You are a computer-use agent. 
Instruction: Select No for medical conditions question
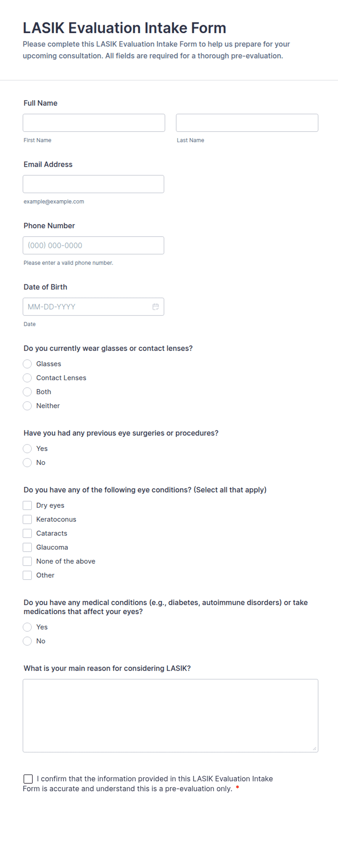pyautogui.click(x=27, y=641)
